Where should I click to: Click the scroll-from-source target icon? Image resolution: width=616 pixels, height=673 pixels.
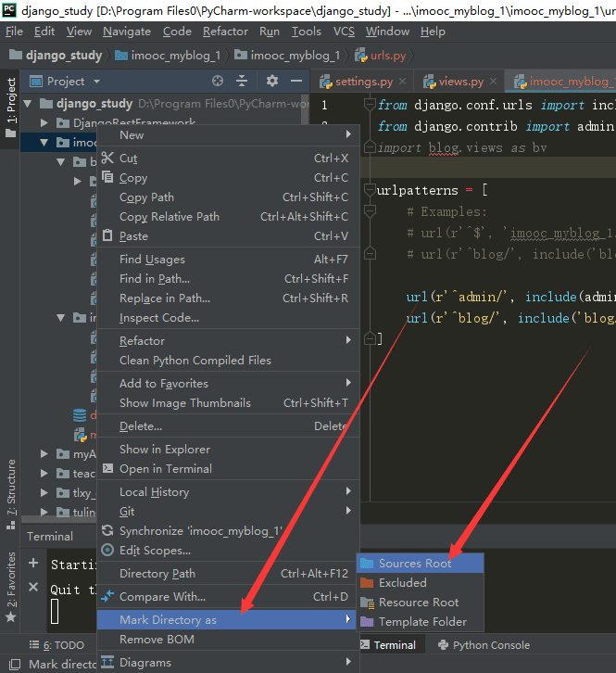point(218,81)
